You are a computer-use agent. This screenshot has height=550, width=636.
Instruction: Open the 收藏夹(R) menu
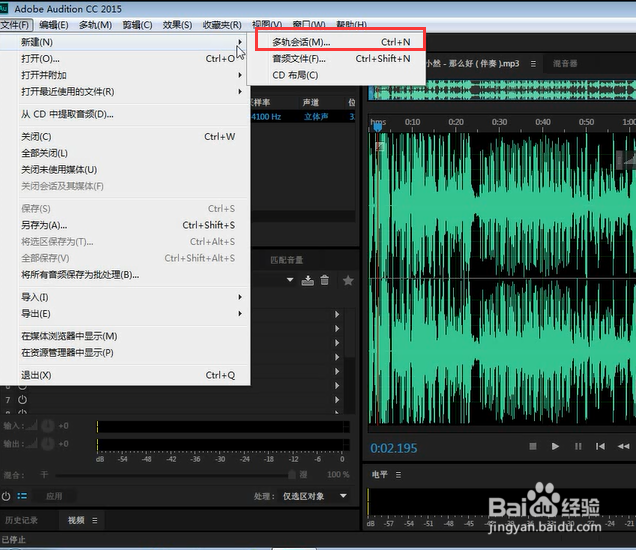pyautogui.click(x=222, y=25)
